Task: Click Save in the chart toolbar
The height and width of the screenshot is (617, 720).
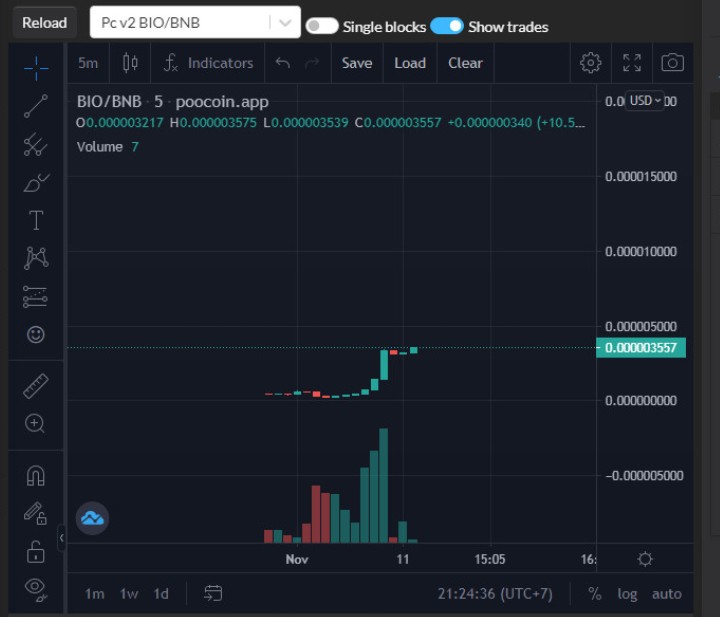Action: pyautogui.click(x=357, y=63)
